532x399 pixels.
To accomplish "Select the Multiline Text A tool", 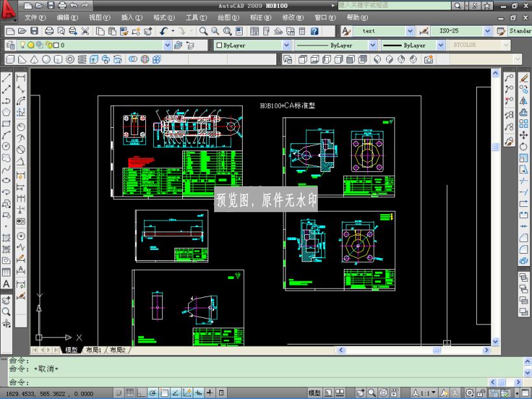I will 6,284.
